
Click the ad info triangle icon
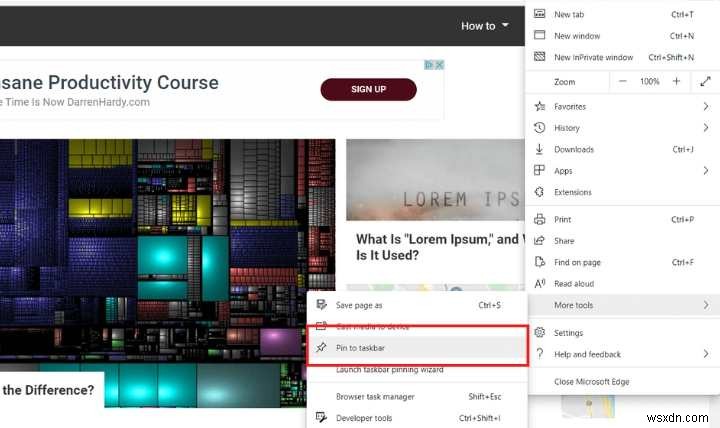tap(429, 65)
